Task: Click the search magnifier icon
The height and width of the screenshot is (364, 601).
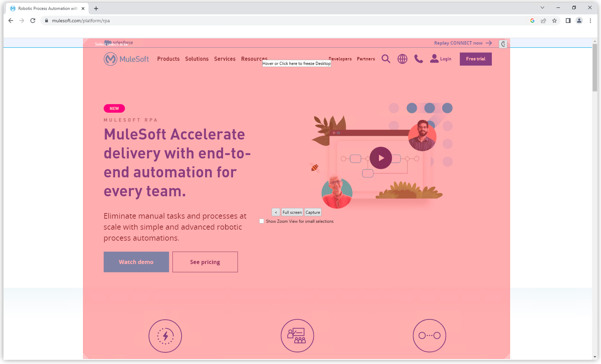Action: (x=386, y=59)
